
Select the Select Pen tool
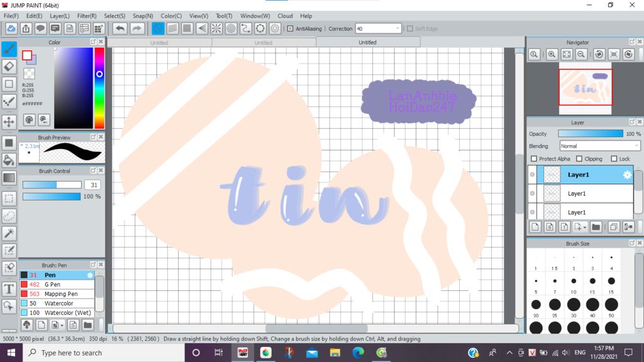(x=9, y=250)
